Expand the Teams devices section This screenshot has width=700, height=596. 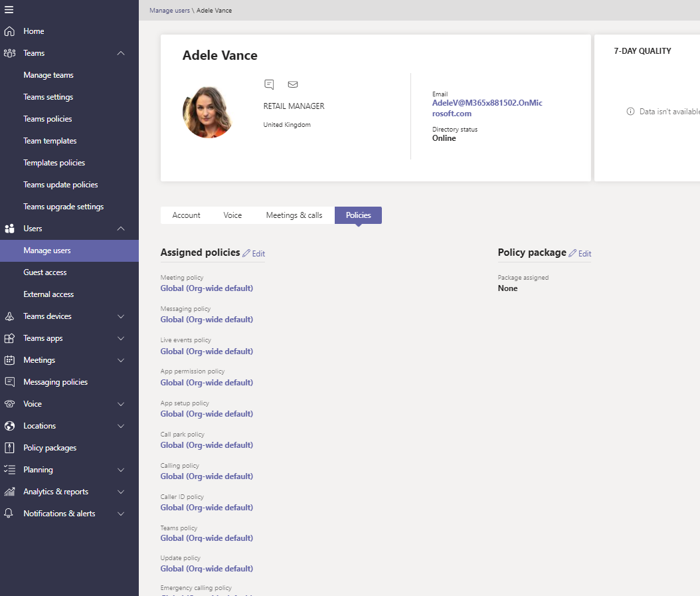pos(121,316)
